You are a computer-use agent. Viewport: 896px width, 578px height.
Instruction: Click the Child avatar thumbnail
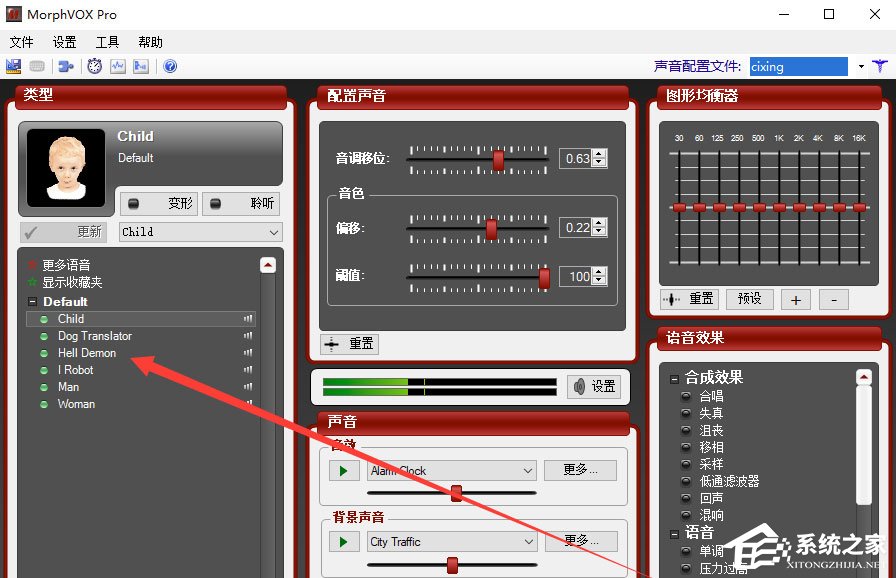(66, 167)
